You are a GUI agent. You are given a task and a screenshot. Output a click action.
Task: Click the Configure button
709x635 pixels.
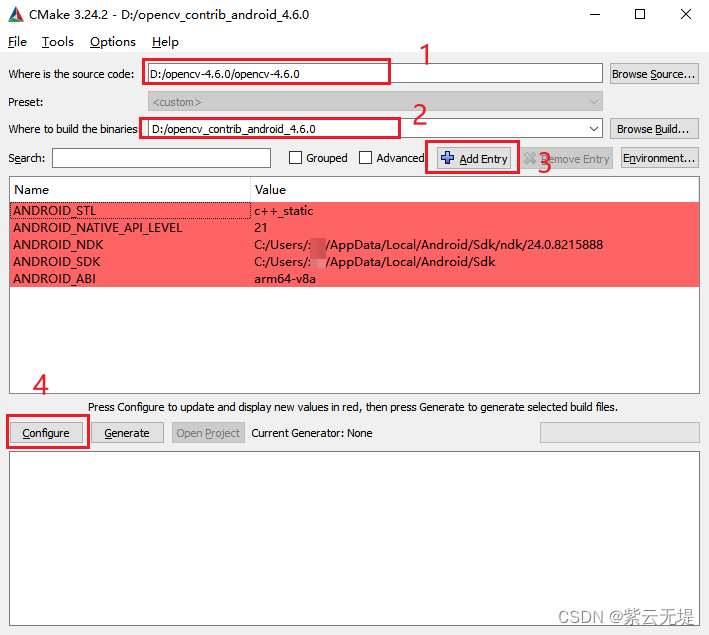[x=46, y=433]
